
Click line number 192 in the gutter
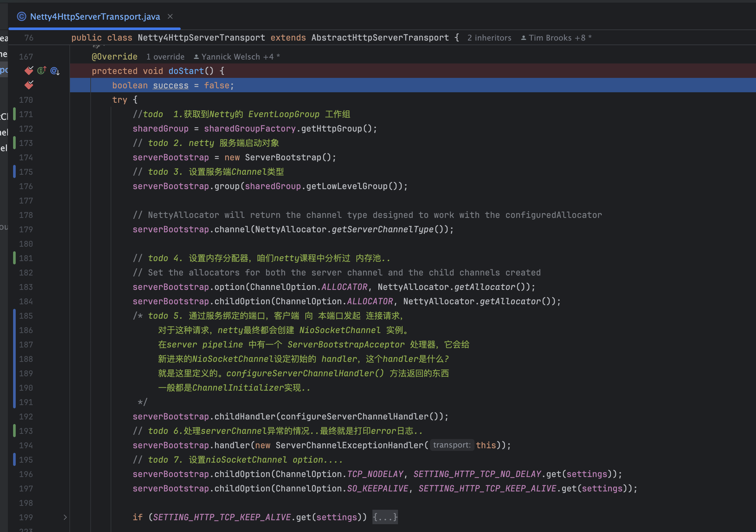[26, 417]
